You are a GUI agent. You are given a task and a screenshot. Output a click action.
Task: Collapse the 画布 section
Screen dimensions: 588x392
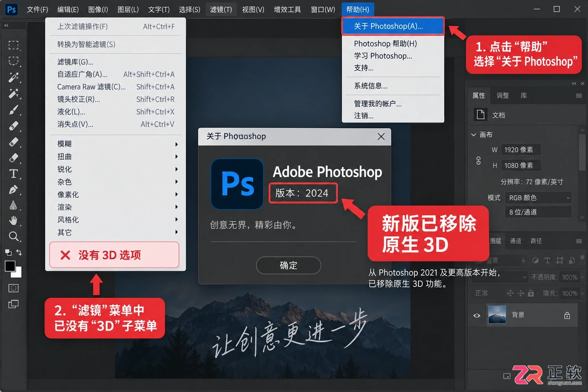pos(474,134)
